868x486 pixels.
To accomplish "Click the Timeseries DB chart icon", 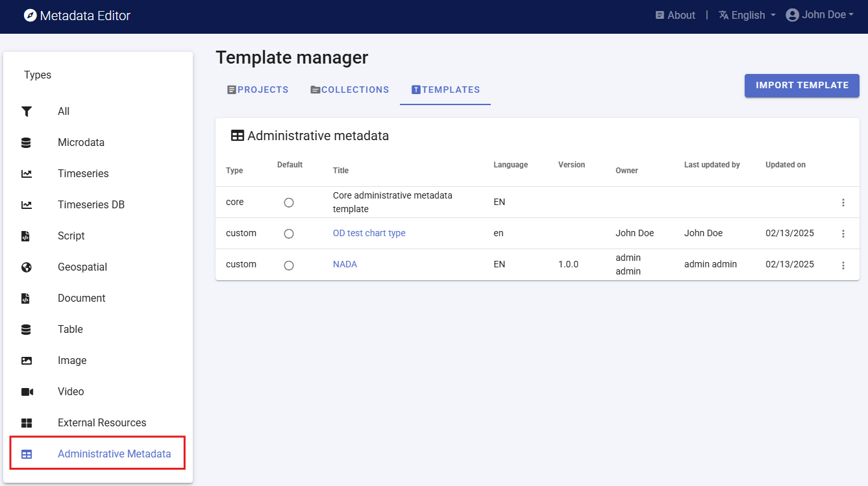I will pos(27,205).
